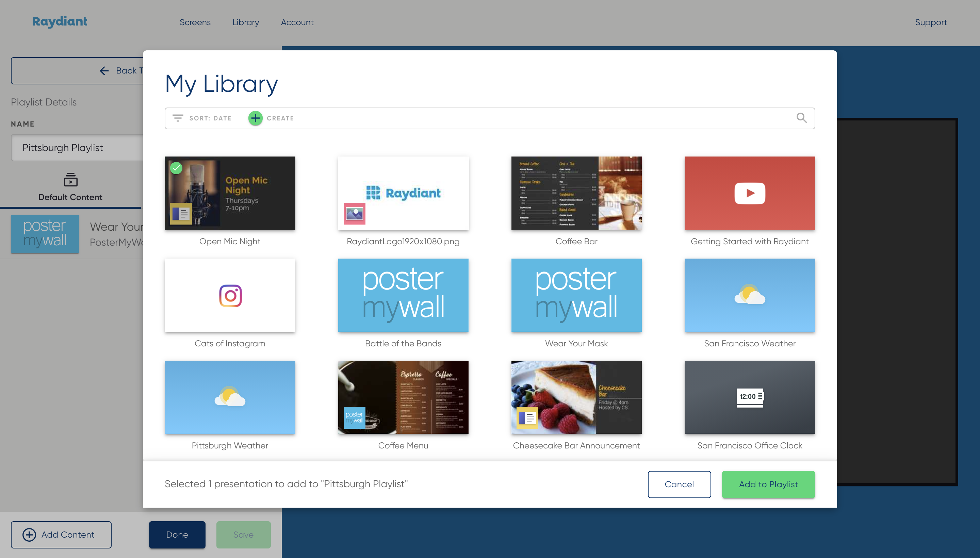The height and width of the screenshot is (558, 980).
Task: Click the green Create icon button
Action: pyautogui.click(x=256, y=118)
